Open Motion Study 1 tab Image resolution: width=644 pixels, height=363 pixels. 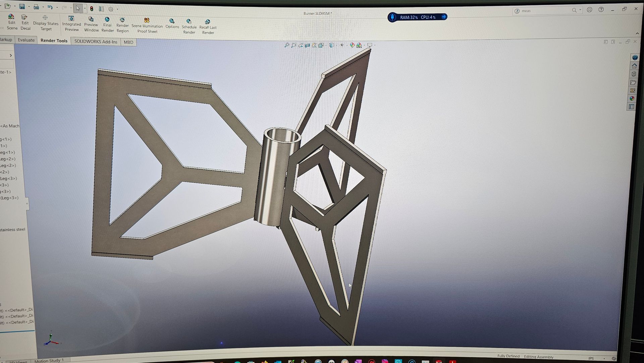tap(49, 361)
